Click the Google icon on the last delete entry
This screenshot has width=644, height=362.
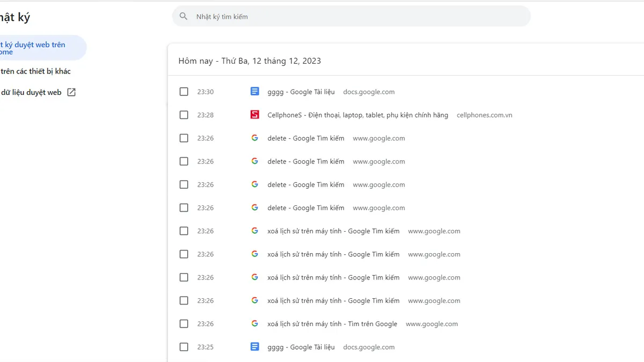[x=254, y=207]
